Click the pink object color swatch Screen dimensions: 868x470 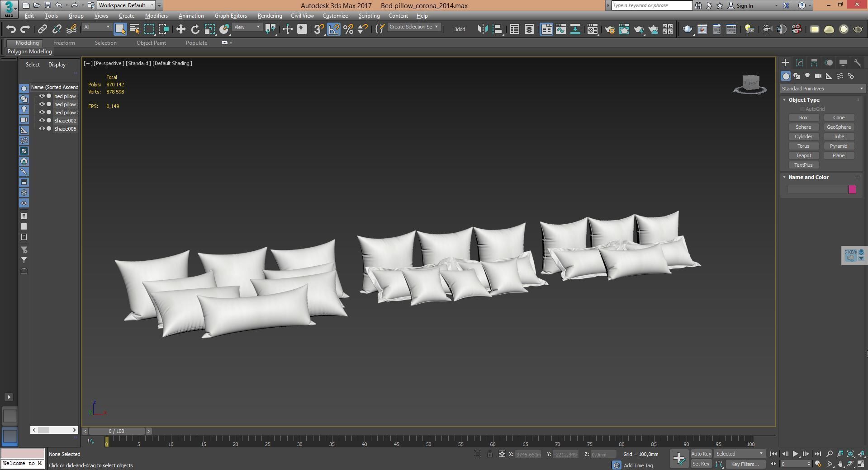[852, 189]
